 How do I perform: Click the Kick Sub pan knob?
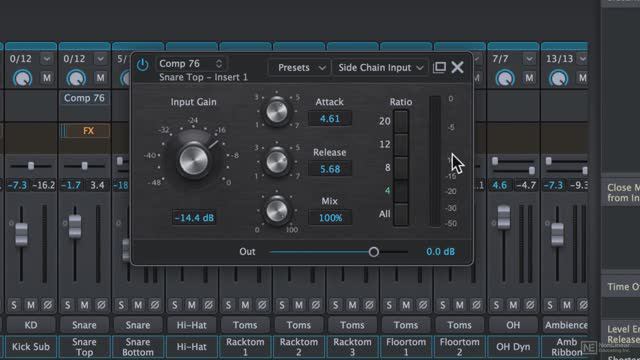pos(23,78)
